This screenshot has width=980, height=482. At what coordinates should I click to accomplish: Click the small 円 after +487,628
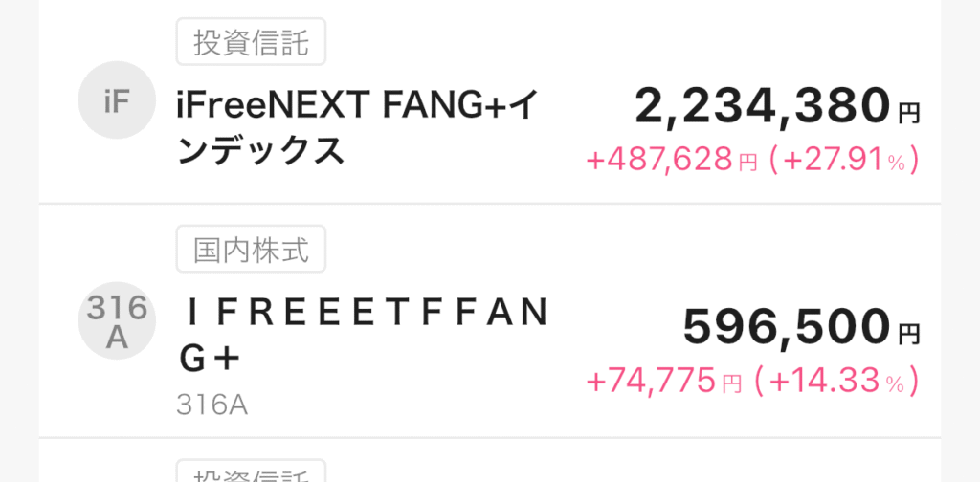tap(748, 163)
